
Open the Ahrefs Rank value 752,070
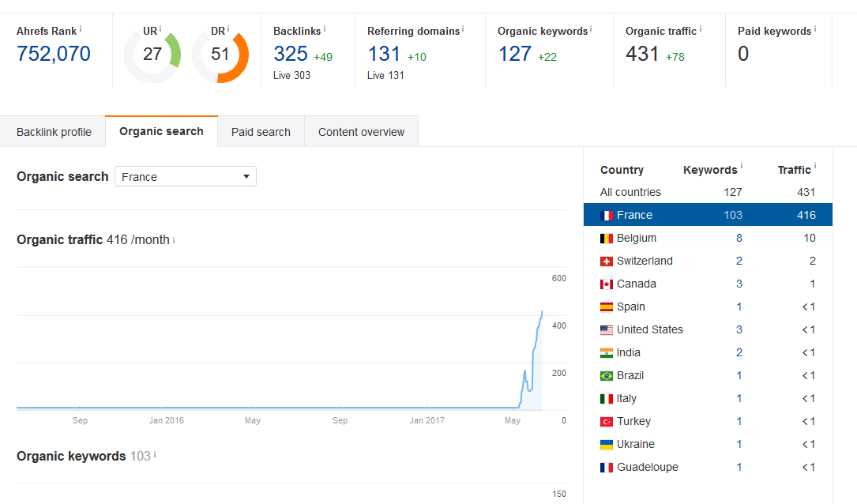pyautogui.click(x=54, y=54)
